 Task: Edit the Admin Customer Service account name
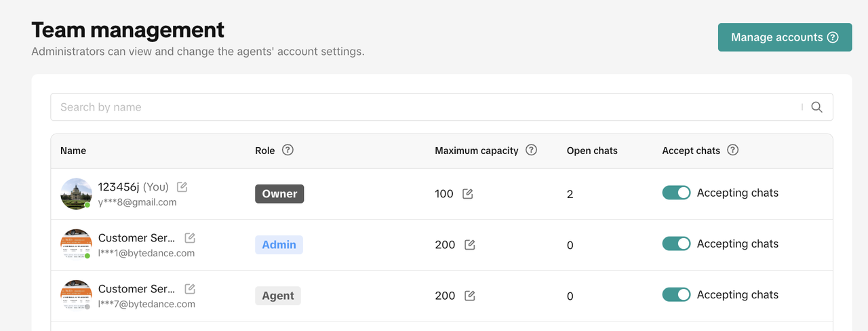click(190, 238)
